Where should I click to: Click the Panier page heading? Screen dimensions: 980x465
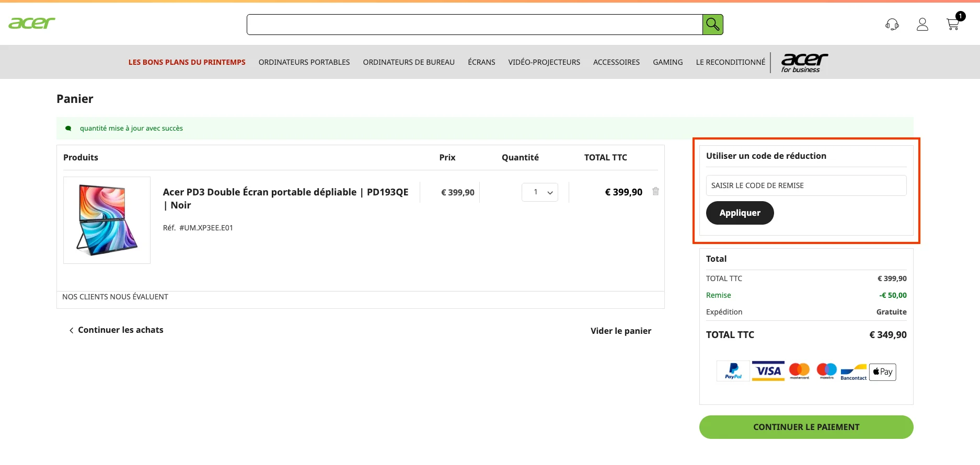point(75,99)
